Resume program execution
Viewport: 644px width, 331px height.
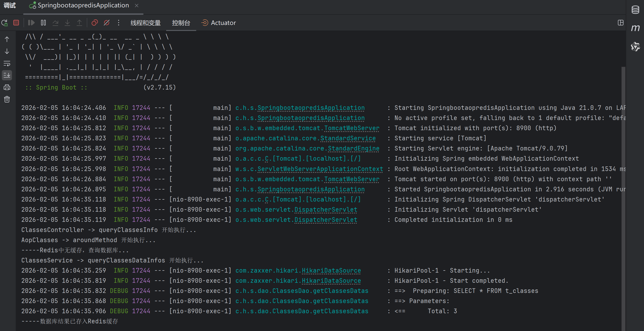(x=31, y=23)
